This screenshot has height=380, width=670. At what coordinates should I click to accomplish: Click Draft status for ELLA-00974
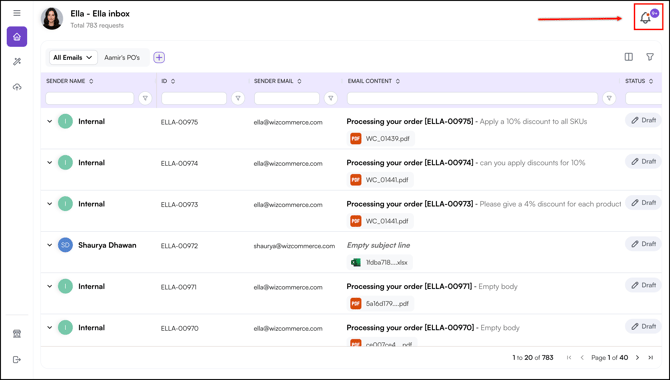pyautogui.click(x=644, y=162)
